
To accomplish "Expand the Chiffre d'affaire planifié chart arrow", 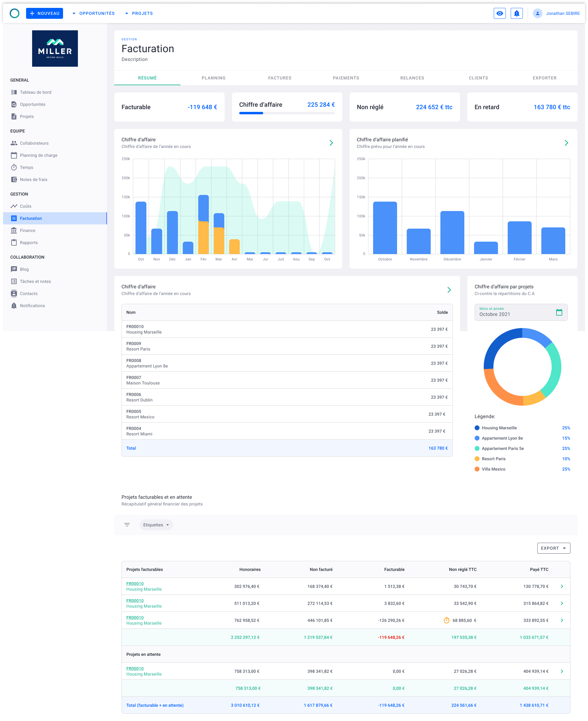I will coord(566,143).
